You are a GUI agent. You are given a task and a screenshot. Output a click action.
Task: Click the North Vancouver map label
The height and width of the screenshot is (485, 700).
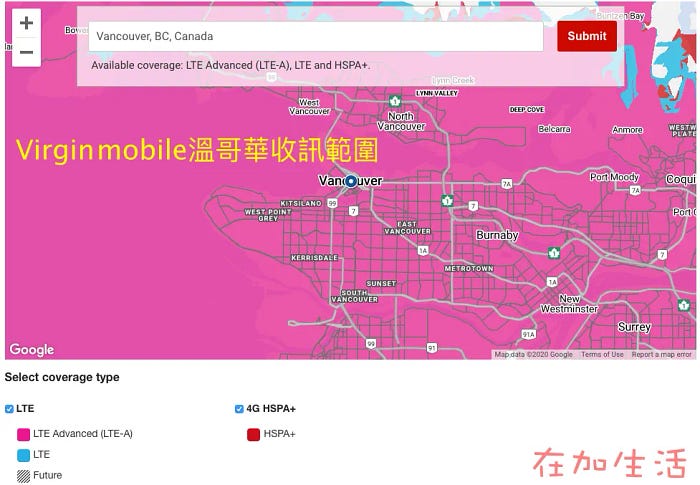coord(401,121)
